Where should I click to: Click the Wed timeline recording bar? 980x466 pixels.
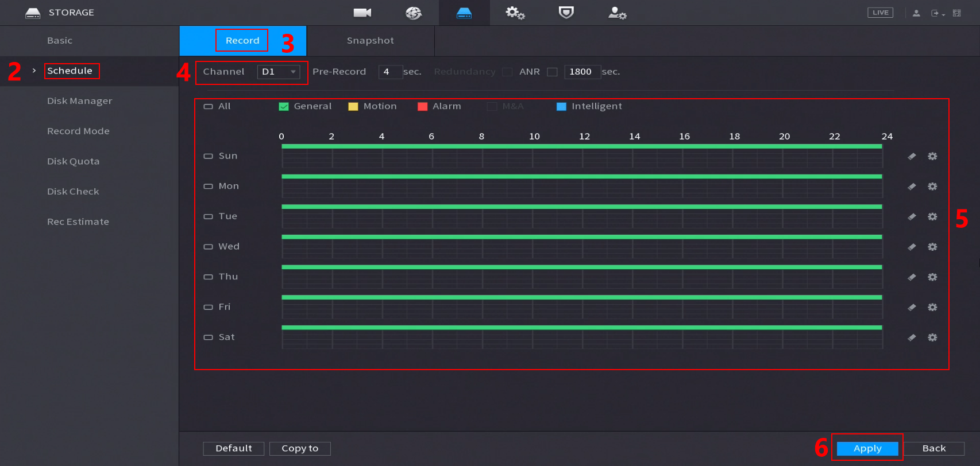pyautogui.click(x=582, y=237)
